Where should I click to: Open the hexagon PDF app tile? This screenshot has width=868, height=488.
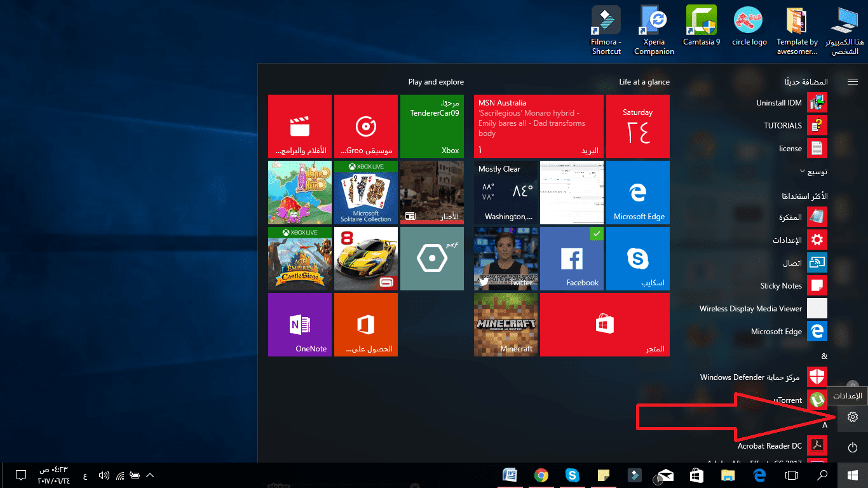point(432,259)
